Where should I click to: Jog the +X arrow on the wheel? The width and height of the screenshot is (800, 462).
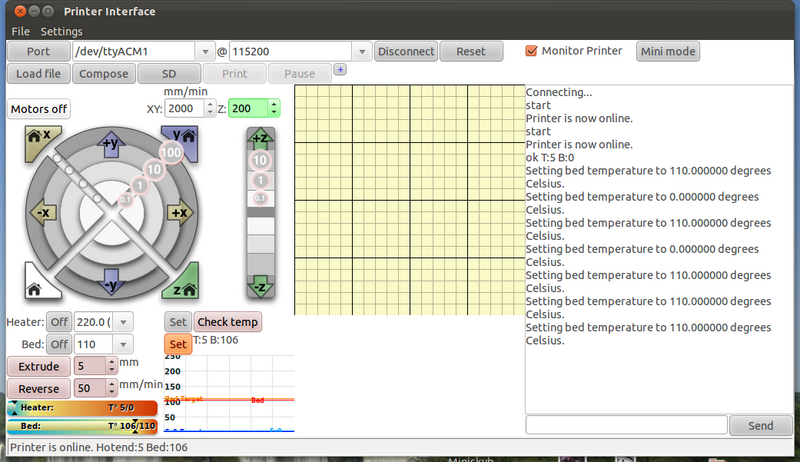coord(179,212)
